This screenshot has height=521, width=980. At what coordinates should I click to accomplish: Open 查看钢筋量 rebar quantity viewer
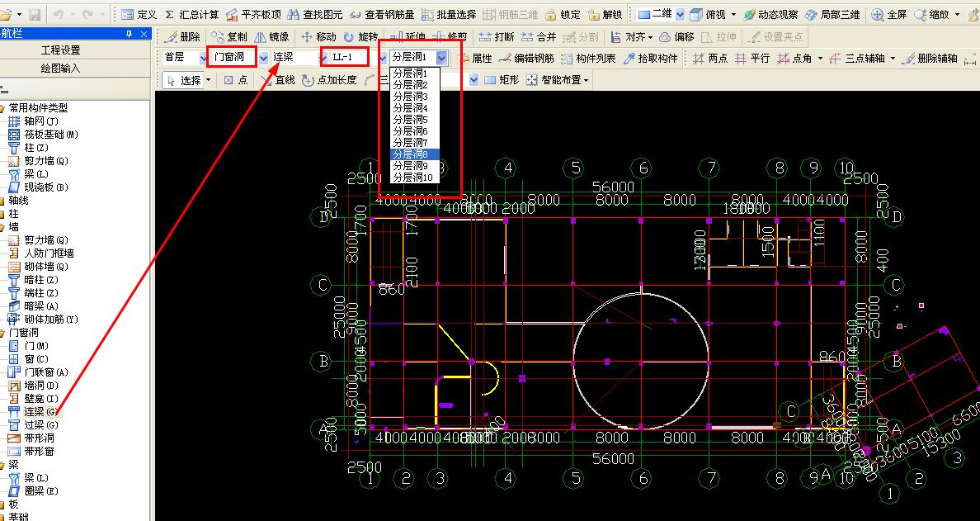(x=382, y=14)
